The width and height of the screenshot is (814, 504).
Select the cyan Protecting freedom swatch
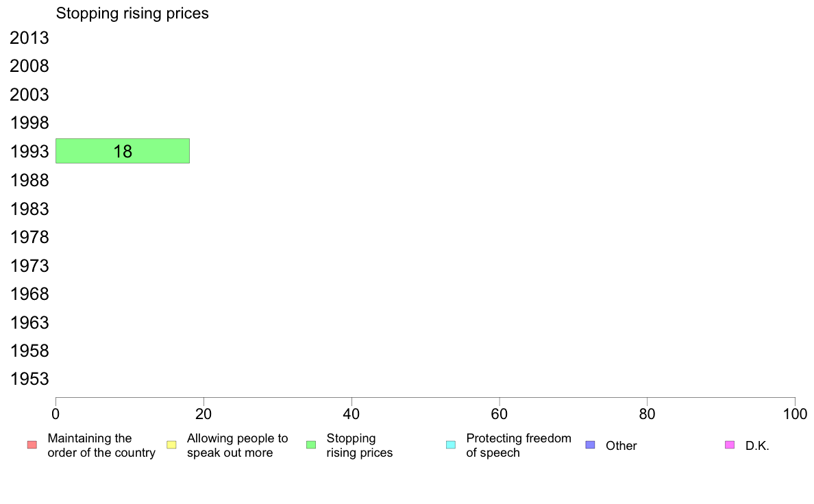451,445
